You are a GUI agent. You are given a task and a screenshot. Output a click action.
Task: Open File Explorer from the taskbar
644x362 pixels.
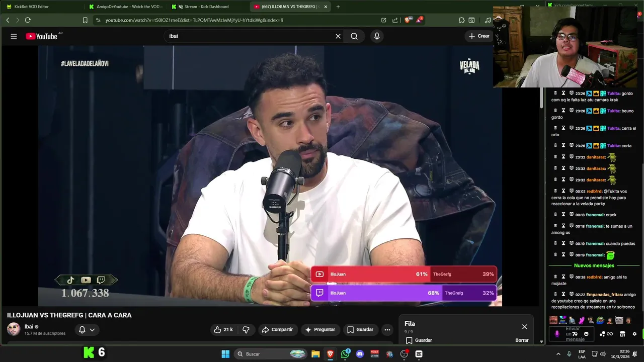tap(315, 354)
